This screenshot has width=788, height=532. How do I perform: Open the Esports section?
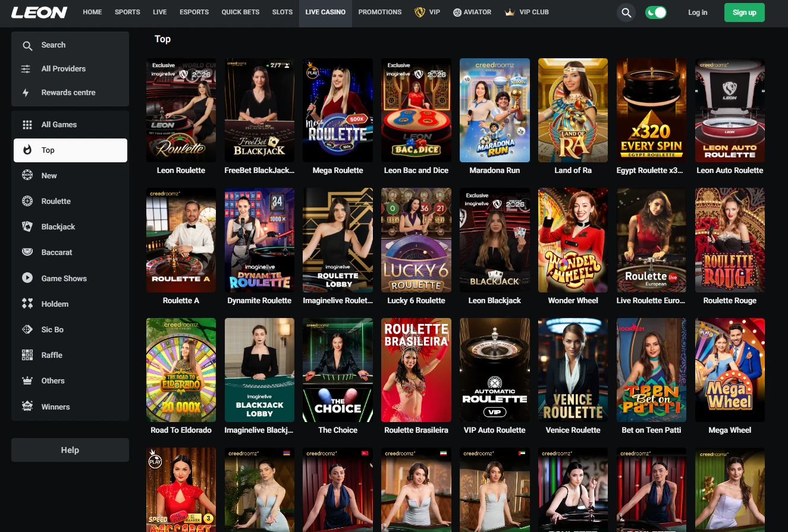coord(194,12)
